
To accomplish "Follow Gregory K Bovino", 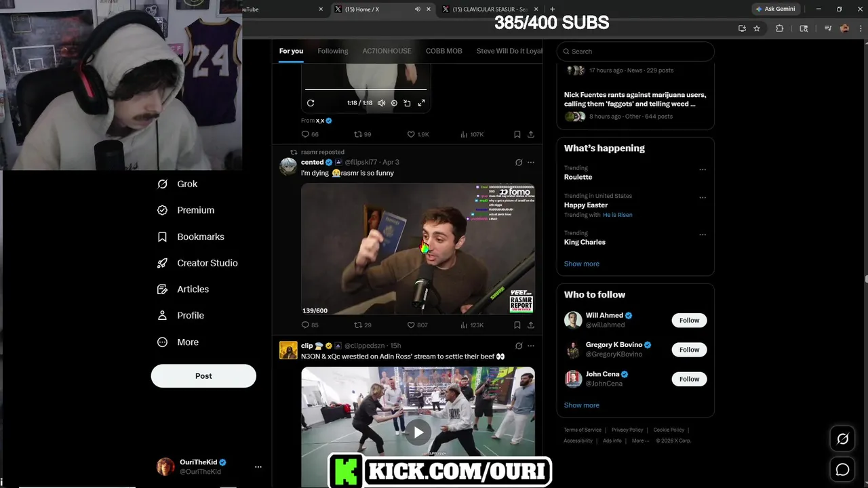I will coord(689,350).
